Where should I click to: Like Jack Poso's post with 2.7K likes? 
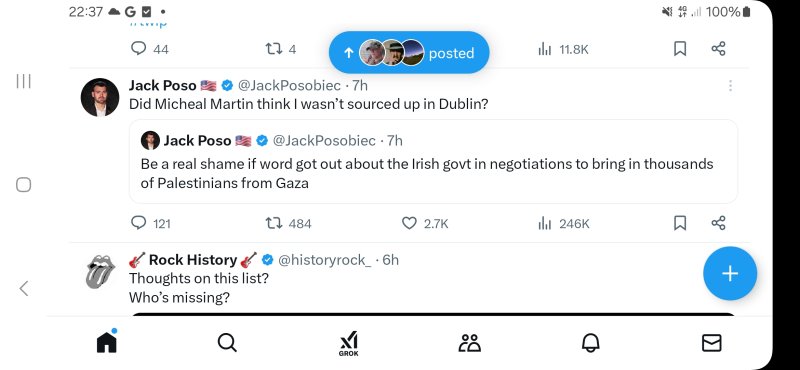coord(409,223)
